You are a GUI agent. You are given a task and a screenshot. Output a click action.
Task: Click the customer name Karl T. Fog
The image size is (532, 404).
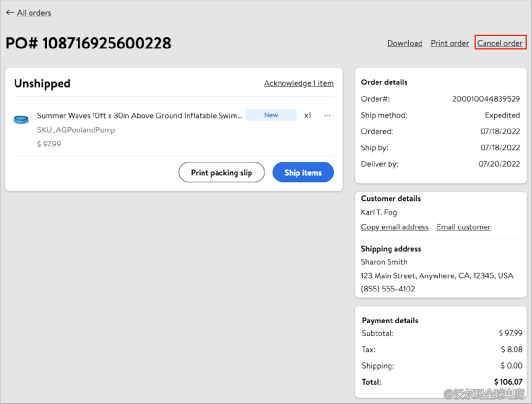coord(379,212)
